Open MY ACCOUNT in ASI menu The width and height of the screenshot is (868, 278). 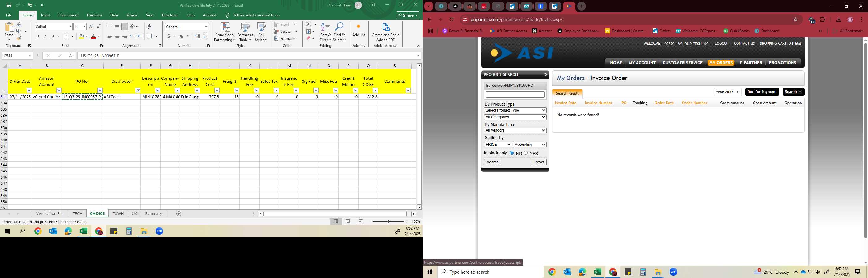642,63
